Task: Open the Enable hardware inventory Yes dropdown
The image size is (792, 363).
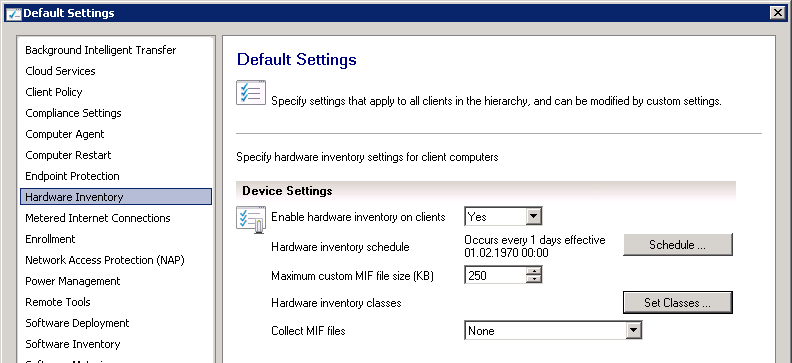Action: pyautogui.click(x=503, y=217)
